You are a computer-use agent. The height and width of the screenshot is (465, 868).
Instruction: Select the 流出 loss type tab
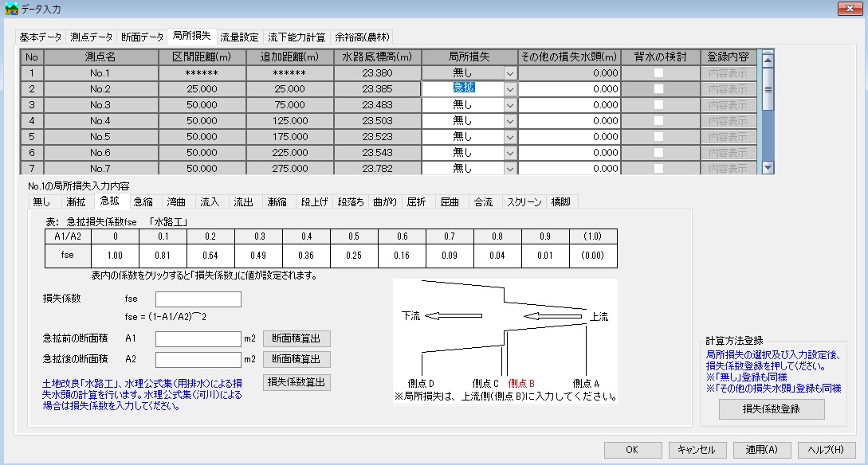tap(243, 201)
